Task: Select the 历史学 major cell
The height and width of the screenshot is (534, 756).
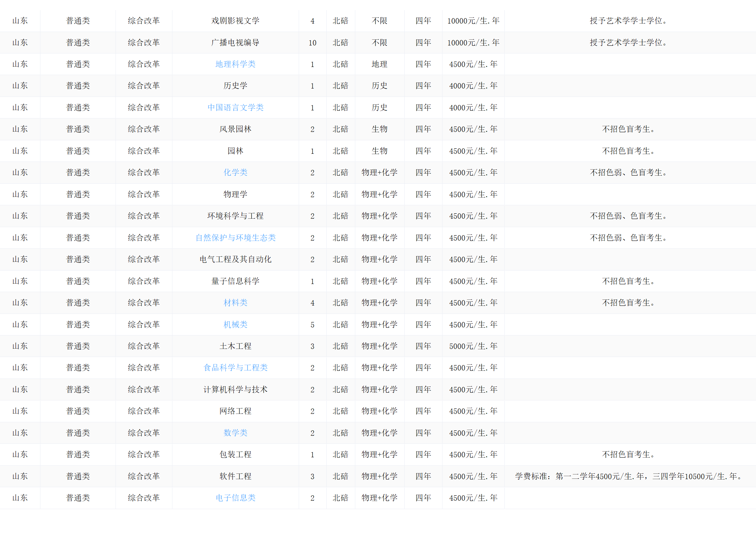Action: [235, 85]
